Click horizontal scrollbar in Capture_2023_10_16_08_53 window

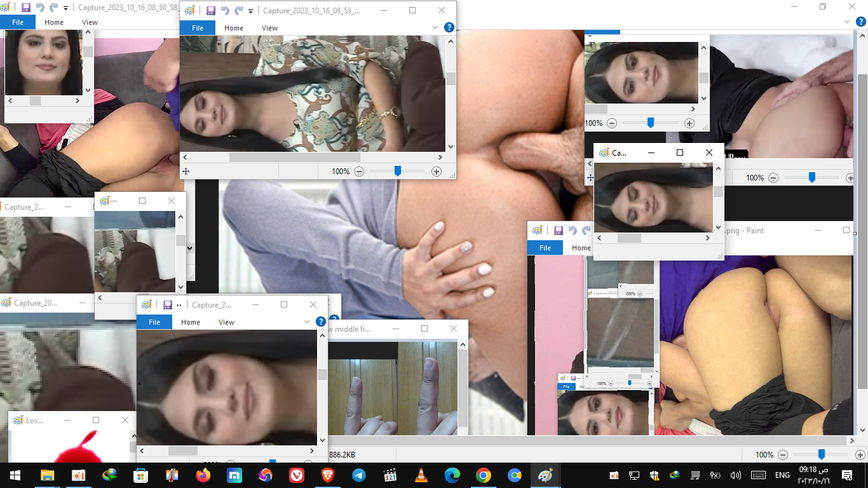[x=294, y=157]
